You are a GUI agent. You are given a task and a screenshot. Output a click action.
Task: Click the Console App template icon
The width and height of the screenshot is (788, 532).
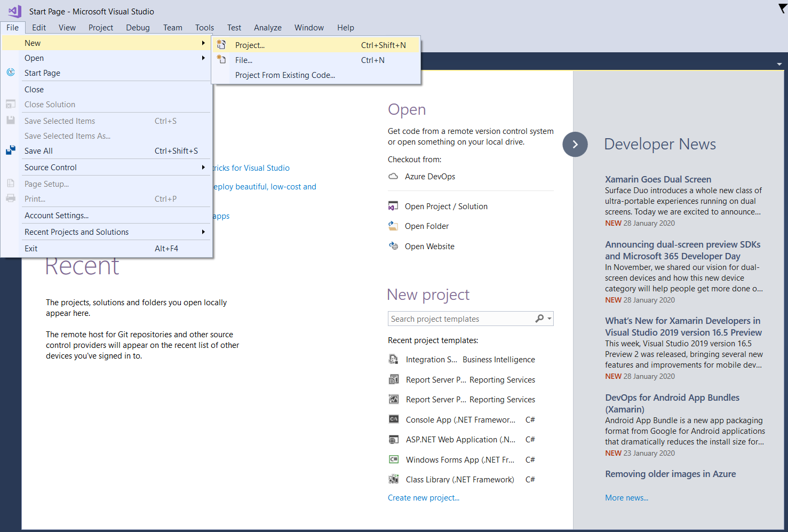(x=394, y=419)
